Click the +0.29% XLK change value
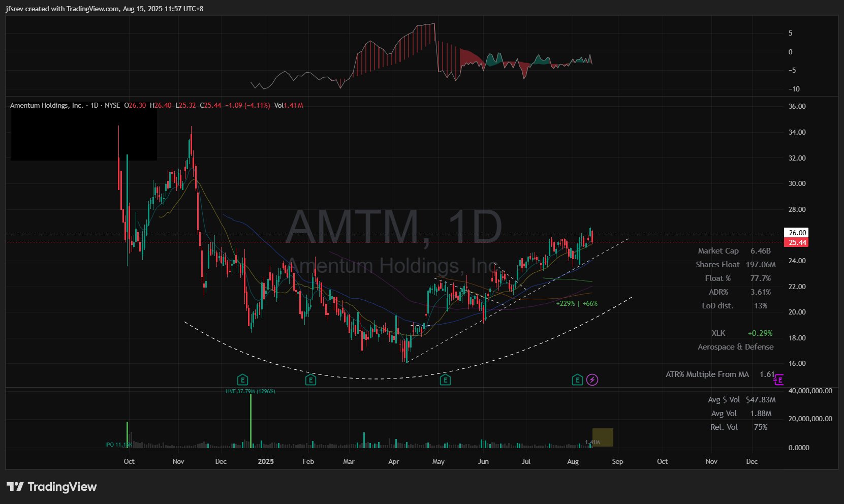 [x=760, y=333]
